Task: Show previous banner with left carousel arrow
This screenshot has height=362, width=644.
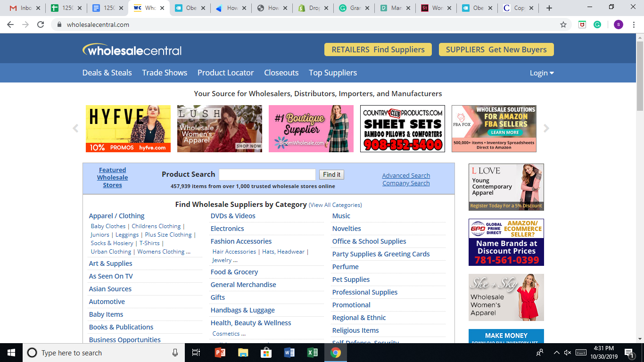Action: coord(75,128)
